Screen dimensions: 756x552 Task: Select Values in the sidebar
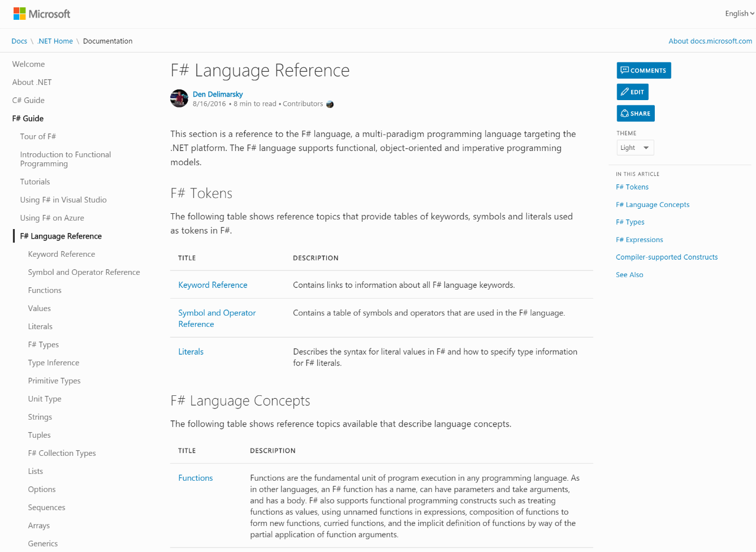[x=40, y=309]
